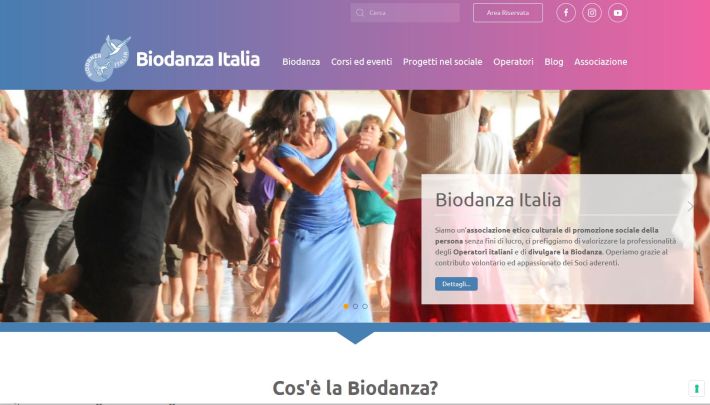The height and width of the screenshot is (405, 710).
Task: Advance slider with the next arrow
Action: coord(690,206)
